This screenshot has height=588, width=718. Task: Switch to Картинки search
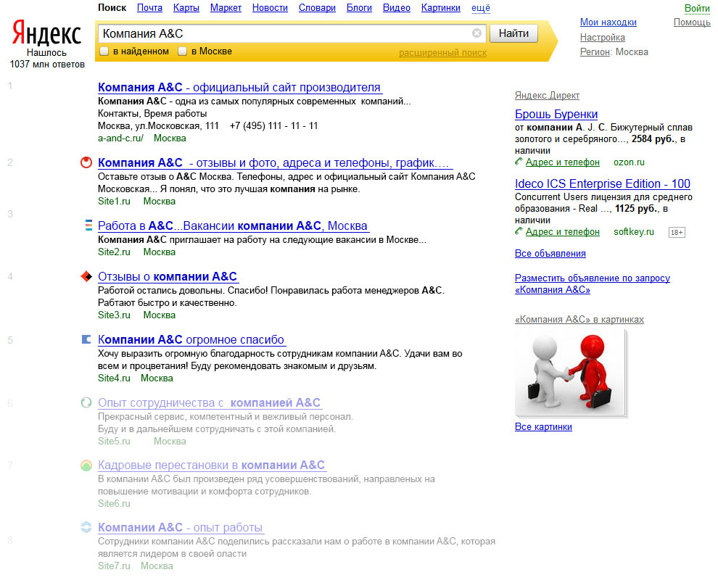pos(441,8)
